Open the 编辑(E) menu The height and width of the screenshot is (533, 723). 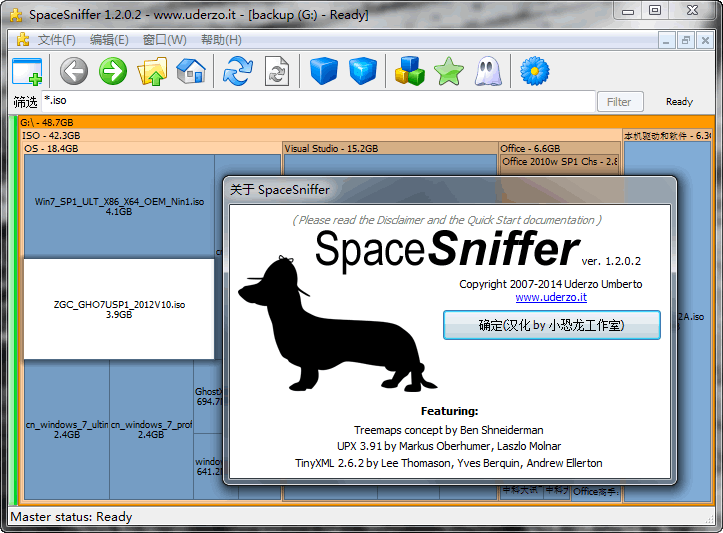pos(109,40)
